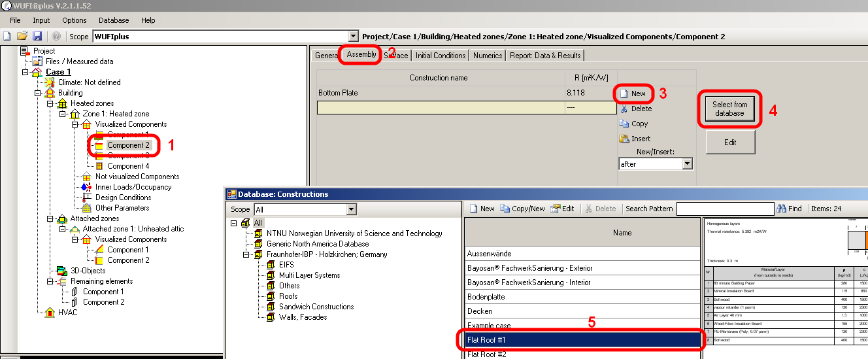Click the Save disk icon in toolbar

click(x=37, y=37)
